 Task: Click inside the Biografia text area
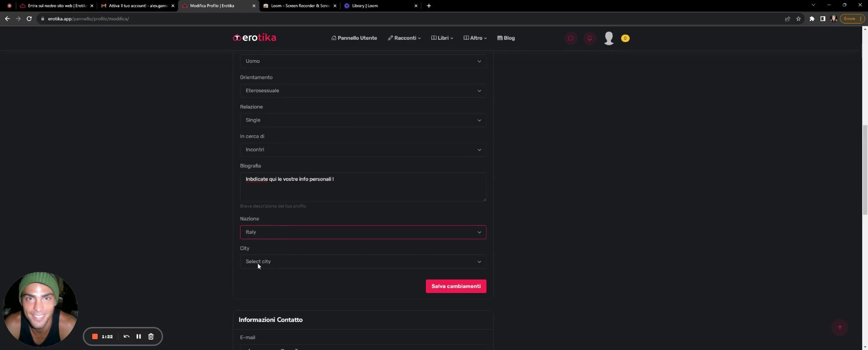click(363, 187)
